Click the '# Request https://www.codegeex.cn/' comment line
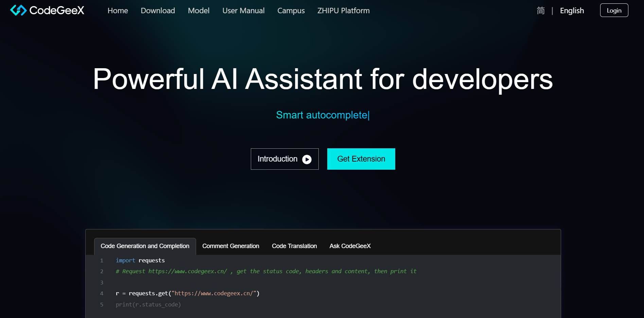The height and width of the screenshot is (318, 644). (266, 271)
